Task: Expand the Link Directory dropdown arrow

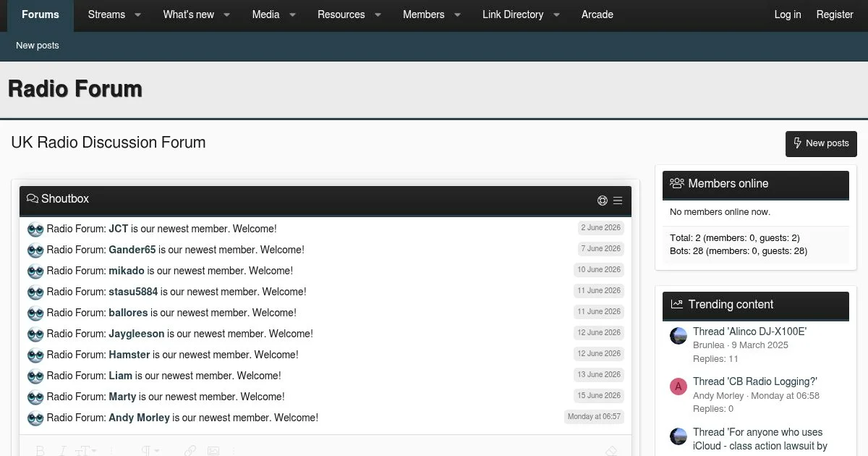Action: [x=557, y=14]
